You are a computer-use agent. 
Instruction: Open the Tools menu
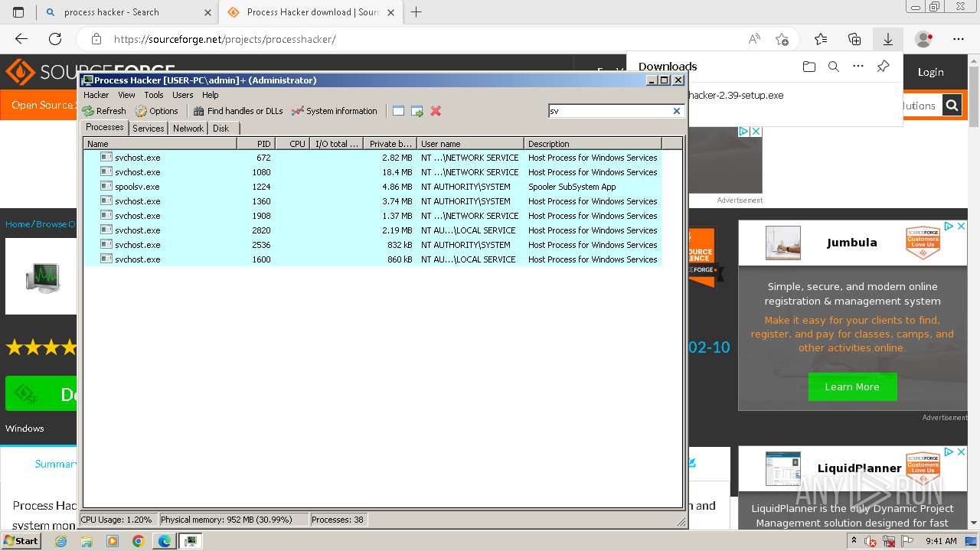(x=154, y=95)
